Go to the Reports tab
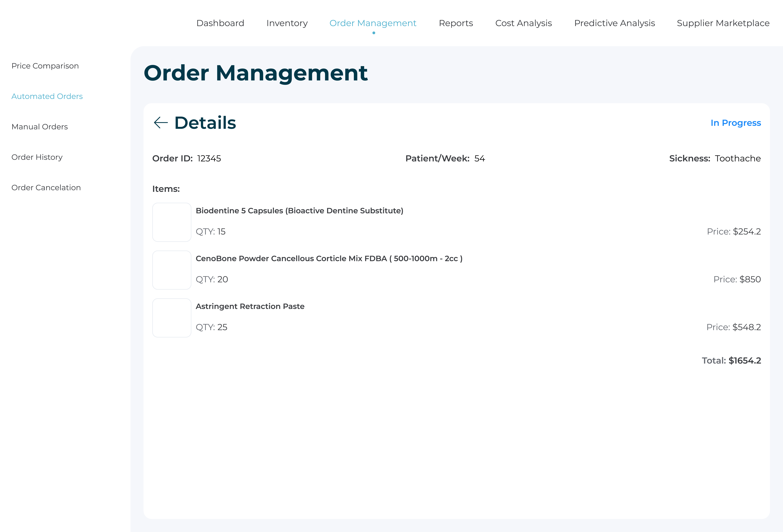 click(456, 23)
